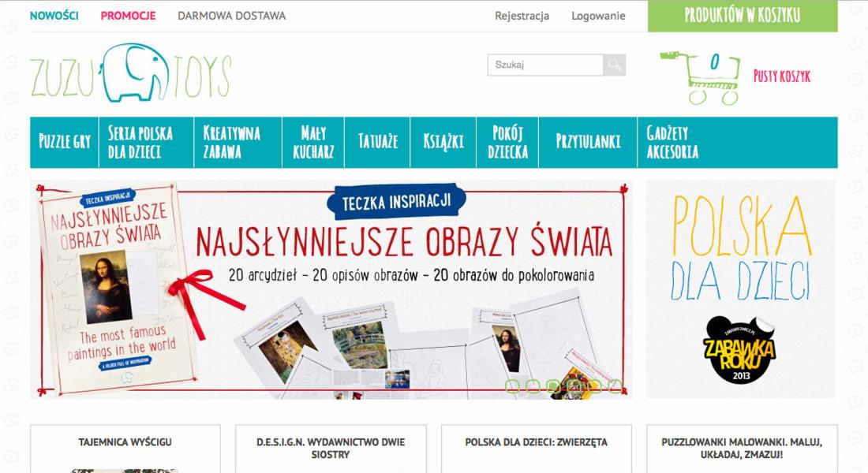The image size is (868, 473).
Task: Click inside the Szukaj search field
Action: (x=544, y=65)
